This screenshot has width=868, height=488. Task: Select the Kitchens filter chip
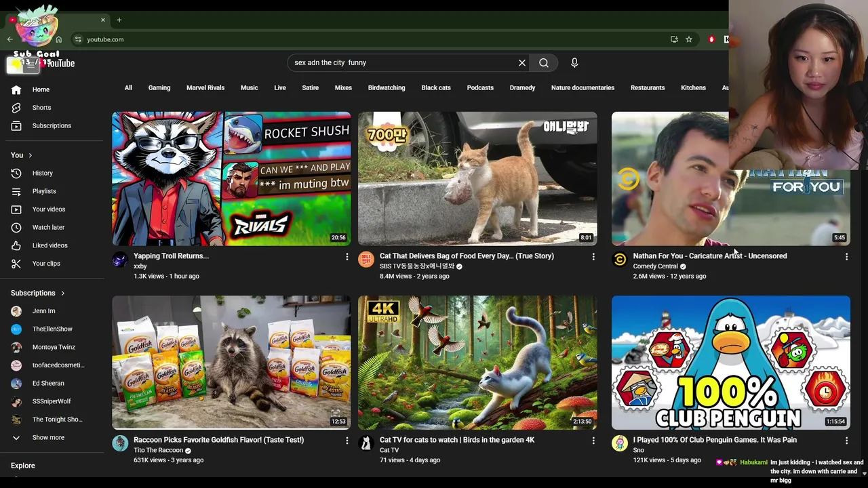(693, 88)
